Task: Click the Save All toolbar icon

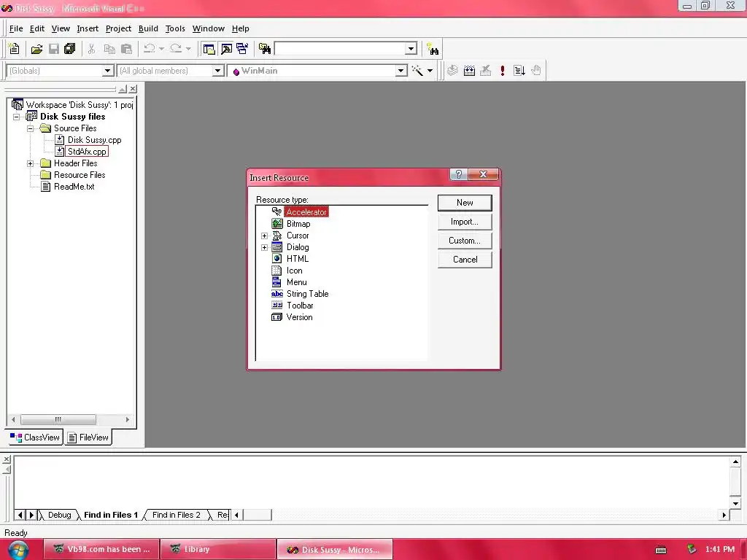Action: tap(69, 49)
